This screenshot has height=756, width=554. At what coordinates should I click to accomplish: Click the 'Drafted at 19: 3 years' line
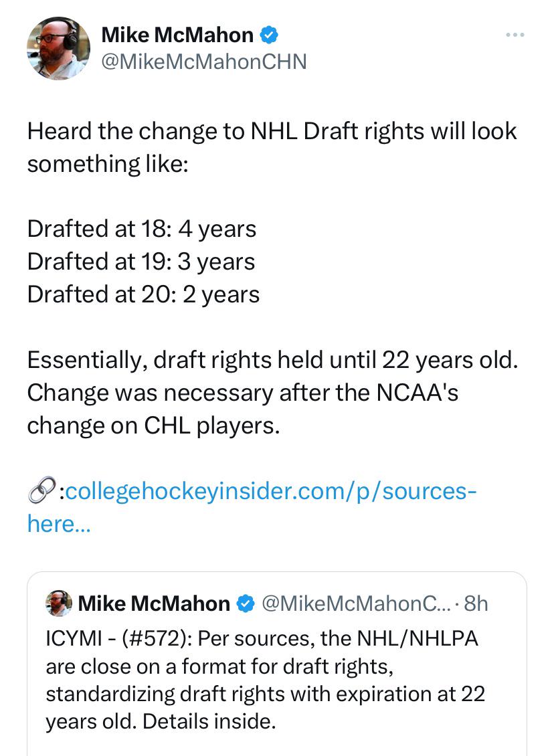[x=141, y=262]
